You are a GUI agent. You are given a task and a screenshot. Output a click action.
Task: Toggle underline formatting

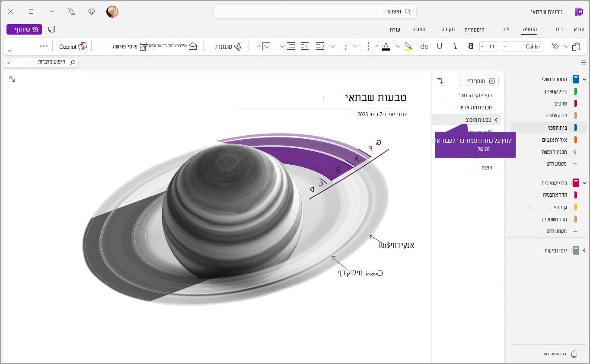tap(440, 46)
